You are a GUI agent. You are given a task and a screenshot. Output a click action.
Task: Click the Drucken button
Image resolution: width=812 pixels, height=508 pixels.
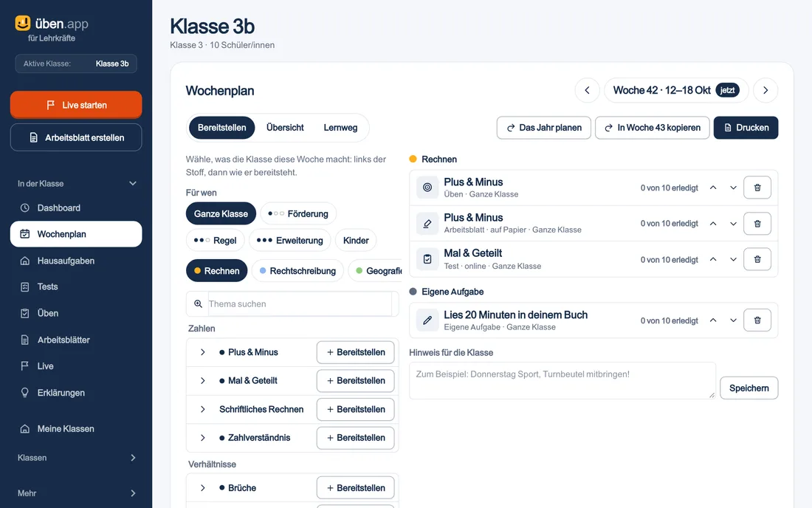click(746, 128)
